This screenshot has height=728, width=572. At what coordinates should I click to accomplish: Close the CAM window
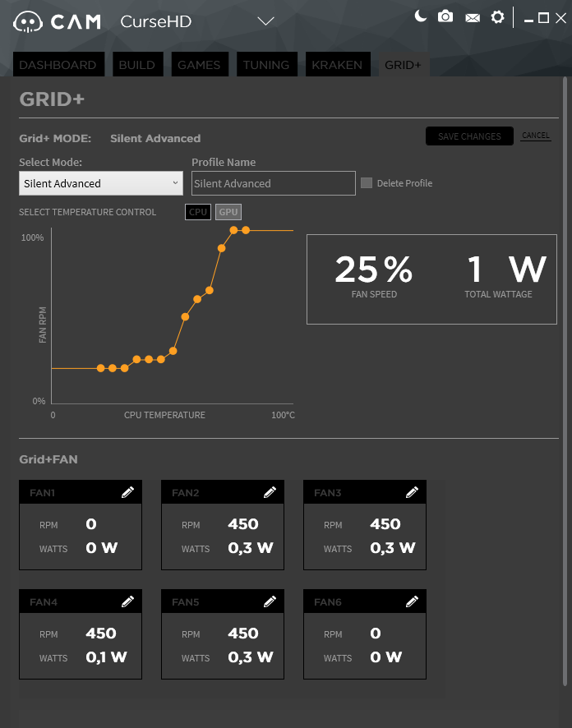[x=560, y=18]
